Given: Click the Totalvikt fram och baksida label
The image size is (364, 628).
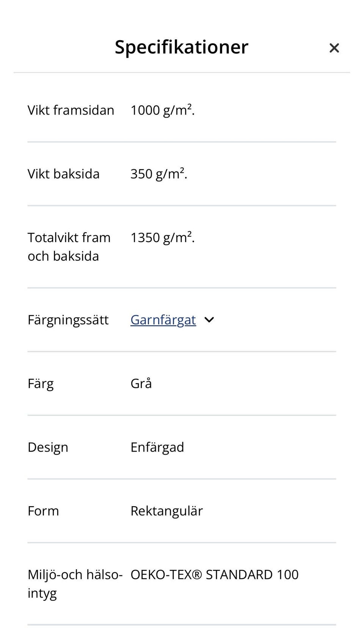Looking at the screenshot, I should coord(69,246).
